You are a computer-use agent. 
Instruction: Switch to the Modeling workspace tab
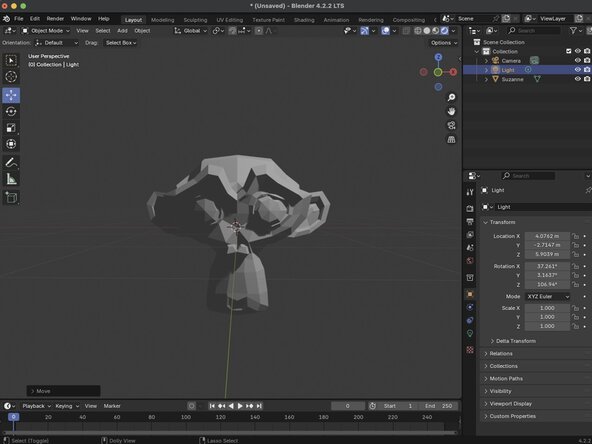click(x=163, y=20)
